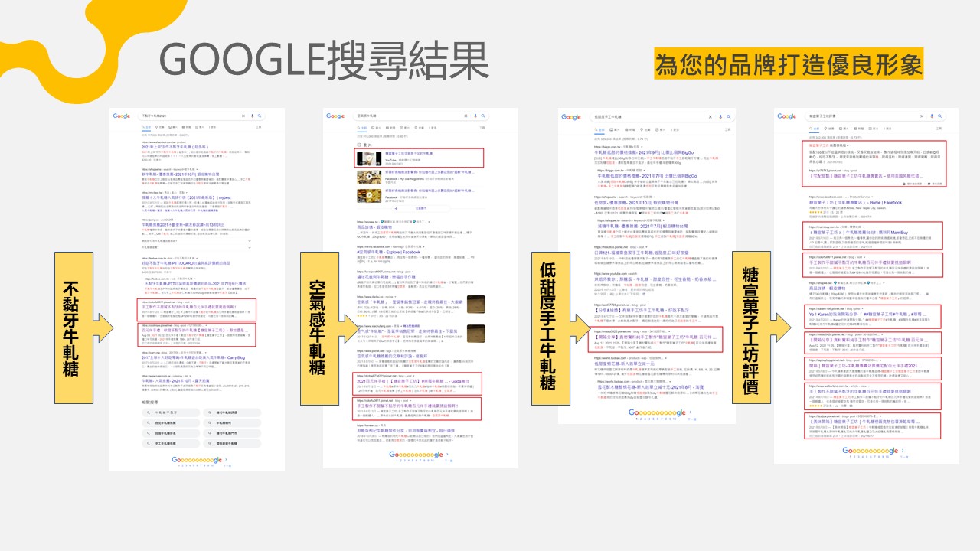Open 工具 on the 糖宣菓子工坊評價 results page

pos(939,127)
